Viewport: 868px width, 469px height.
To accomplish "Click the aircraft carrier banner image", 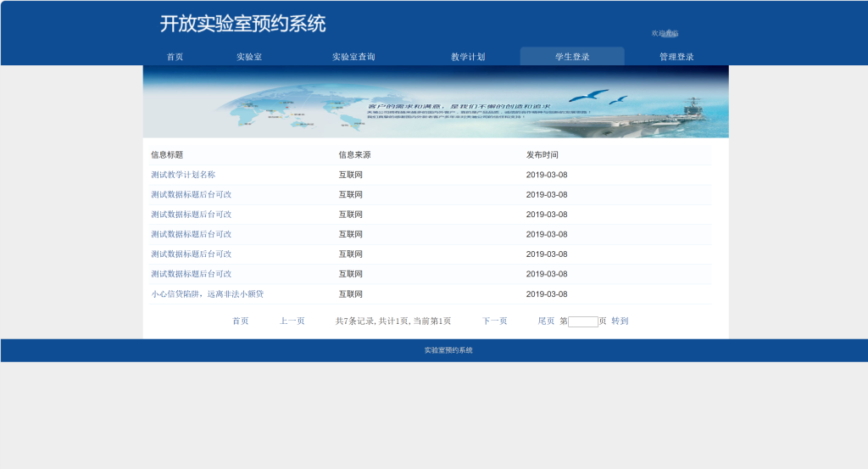I will (x=436, y=102).
